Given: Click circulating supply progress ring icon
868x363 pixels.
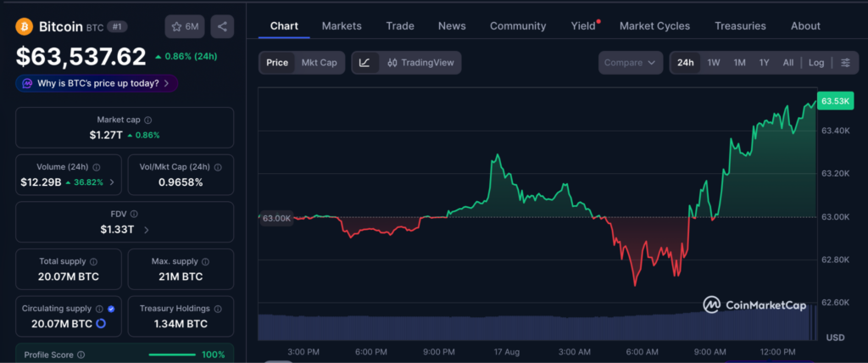Looking at the screenshot, I should coord(101,324).
